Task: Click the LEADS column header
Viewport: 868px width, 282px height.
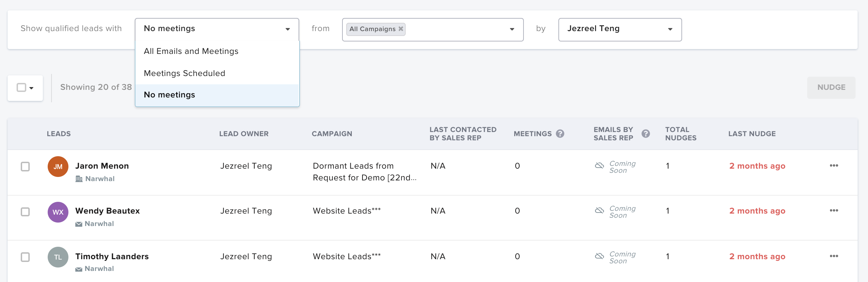Action: click(59, 134)
